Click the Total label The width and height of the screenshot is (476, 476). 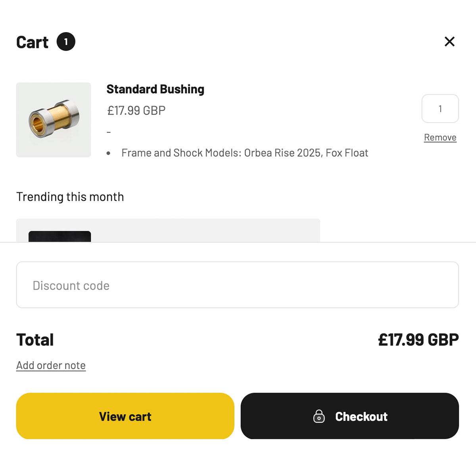pos(35,340)
